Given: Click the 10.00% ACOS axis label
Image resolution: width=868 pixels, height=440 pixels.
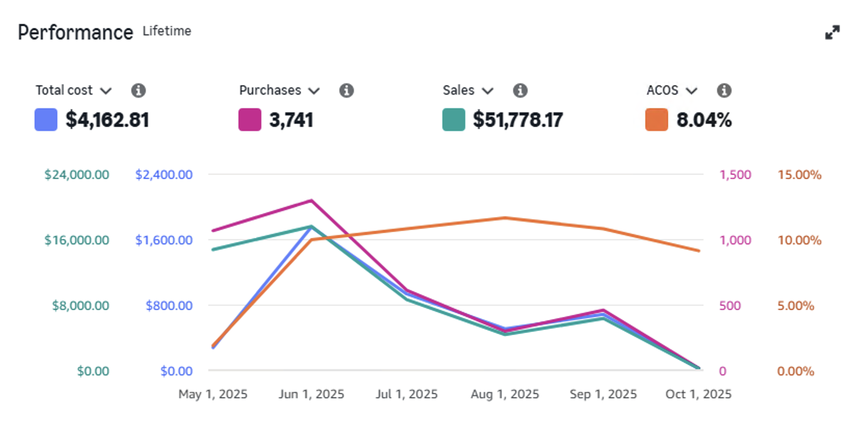Looking at the screenshot, I should click(799, 240).
